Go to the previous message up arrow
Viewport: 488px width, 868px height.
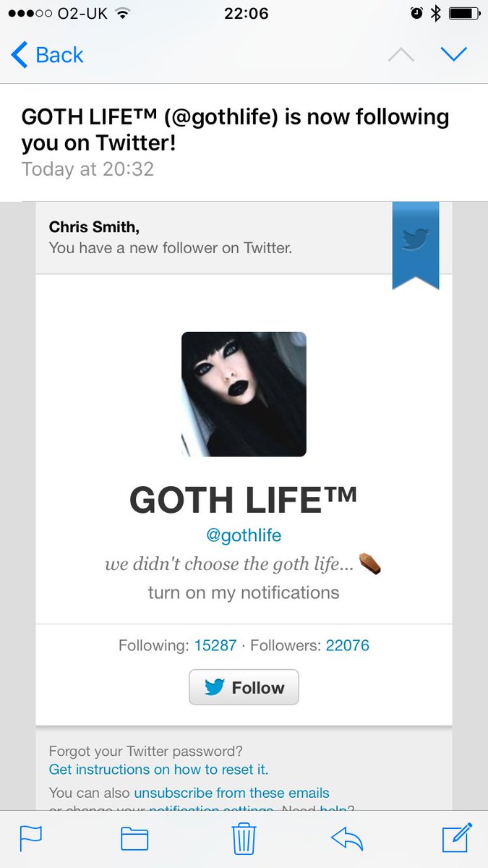pos(401,55)
